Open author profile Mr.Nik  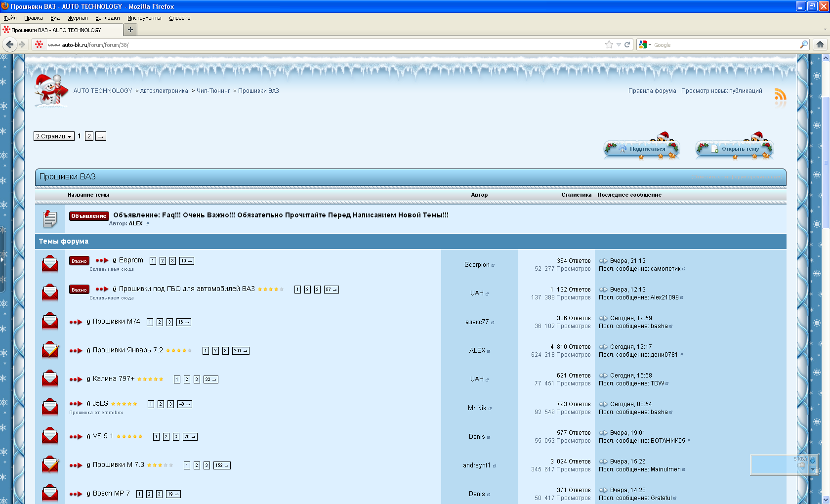477,408
